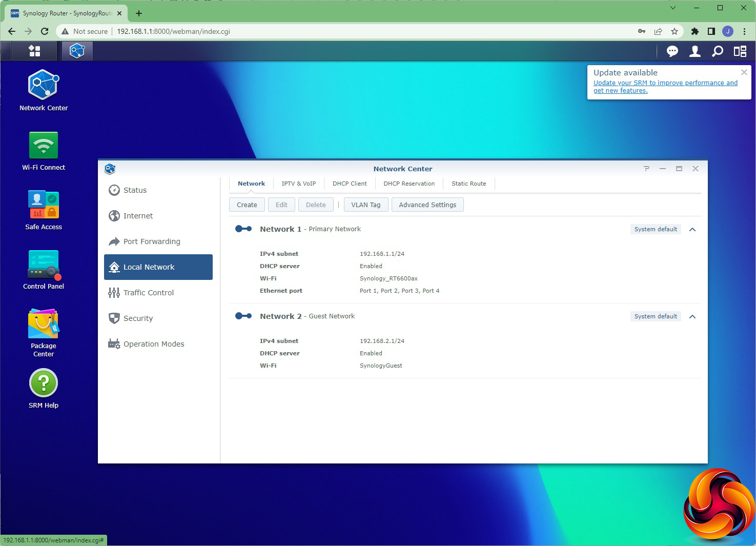
Task: Click the Delete button
Action: tap(316, 205)
